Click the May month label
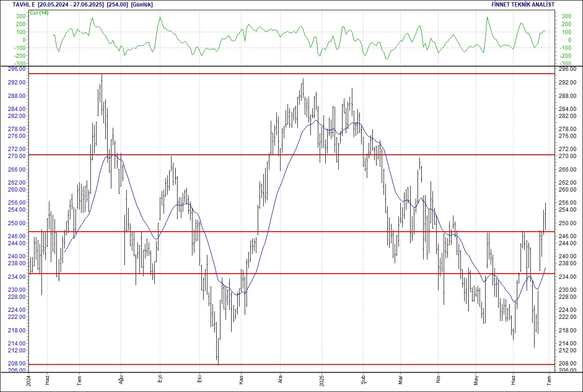This screenshot has width=583, height=392. (x=476, y=380)
